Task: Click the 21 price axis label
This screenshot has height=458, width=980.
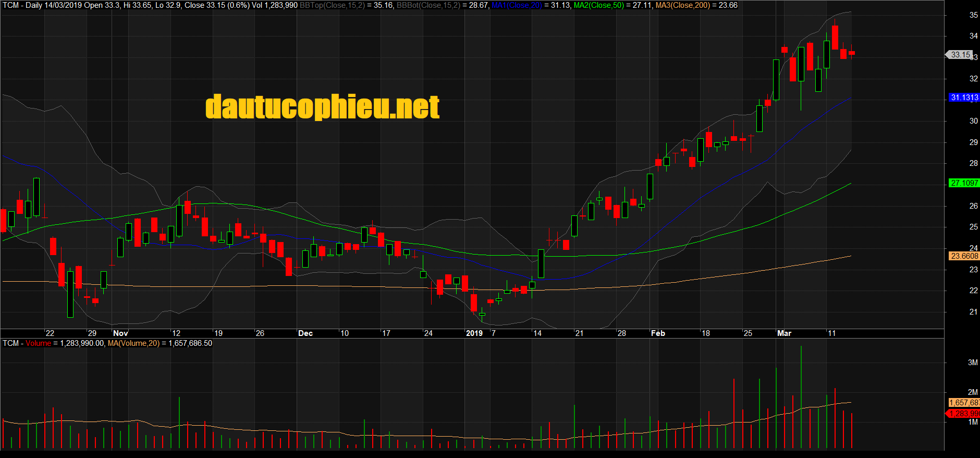Action: [x=973, y=312]
